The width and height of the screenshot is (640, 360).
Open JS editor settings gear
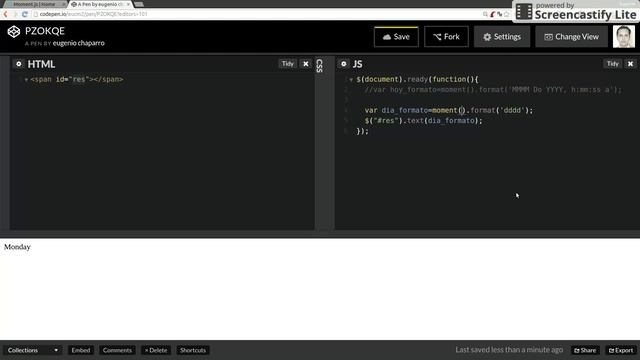[344, 64]
